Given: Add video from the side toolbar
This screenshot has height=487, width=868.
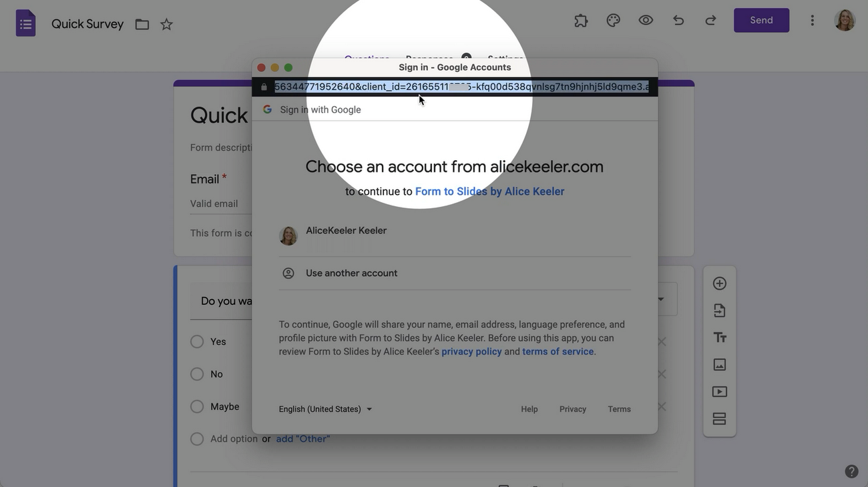Looking at the screenshot, I should click(720, 392).
